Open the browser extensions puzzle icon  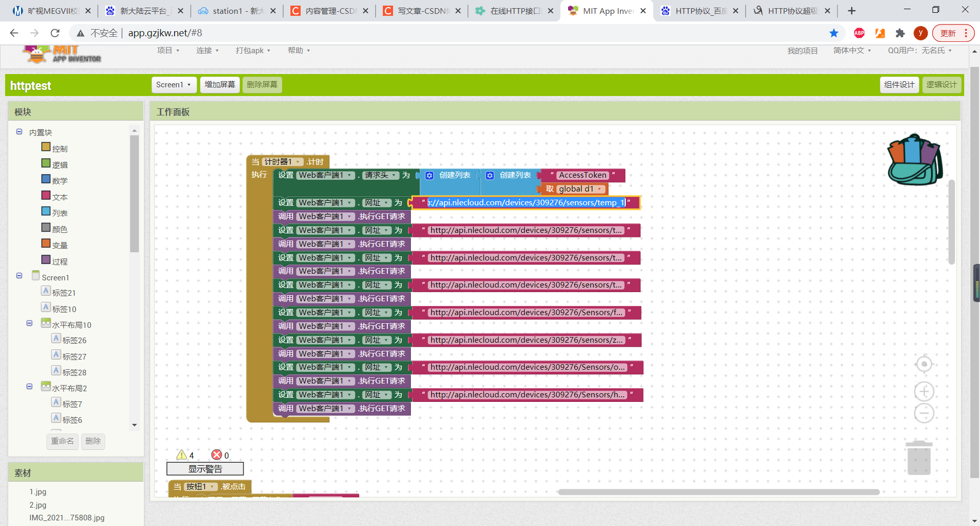[900, 33]
